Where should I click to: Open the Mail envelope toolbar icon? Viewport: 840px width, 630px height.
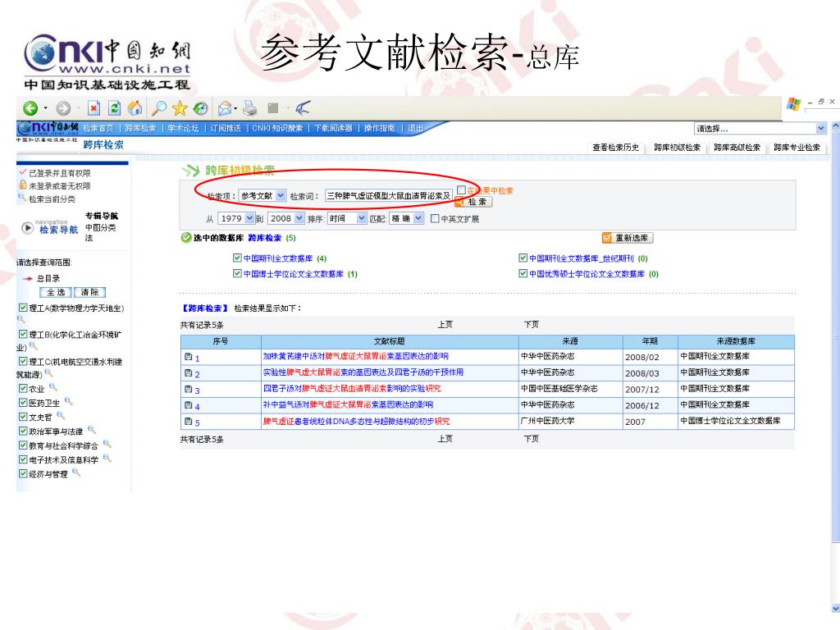click(225, 109)
